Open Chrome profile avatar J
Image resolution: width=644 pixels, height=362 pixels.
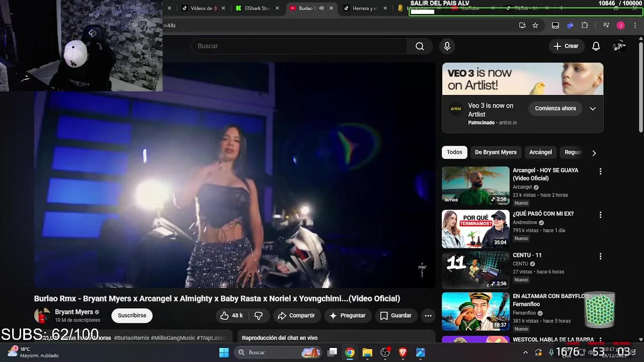pyautogui.click(x=620, y=25)
